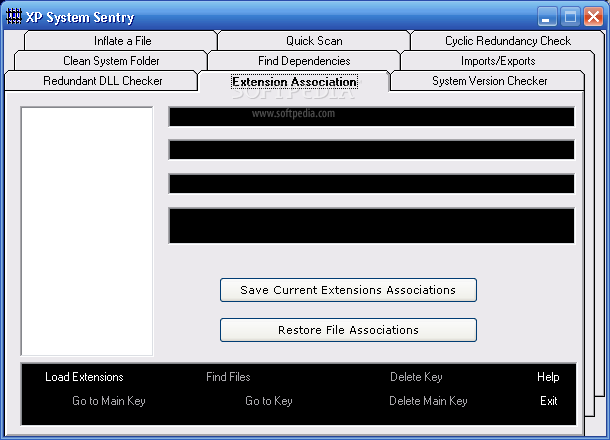Click the Find Files option
Viewport: 610px width, 440px height.
coord(228,377)
